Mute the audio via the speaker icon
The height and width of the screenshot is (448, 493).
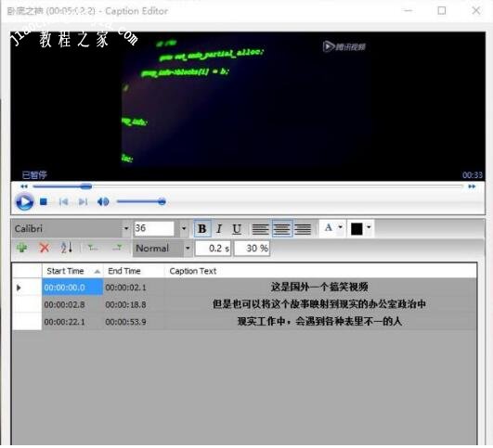click(103, 201)
